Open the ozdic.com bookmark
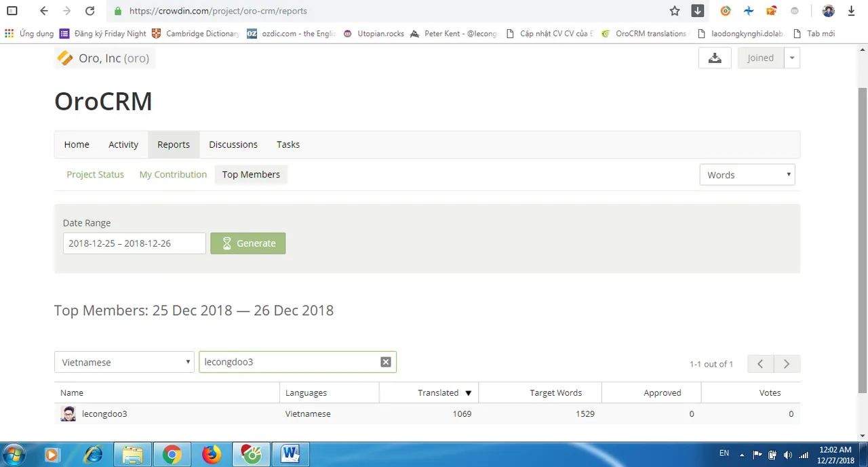The height and width of the screenshot is (467, 868). [291, 33]
